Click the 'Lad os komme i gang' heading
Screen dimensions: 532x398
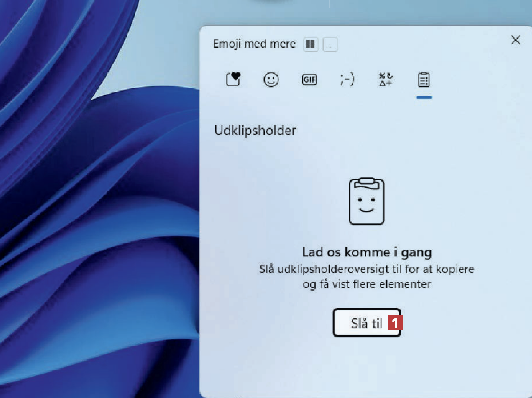click(x=367, y=252)
